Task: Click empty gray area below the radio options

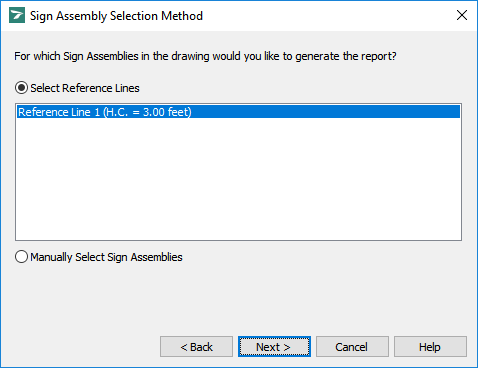Action: [238, 298]
